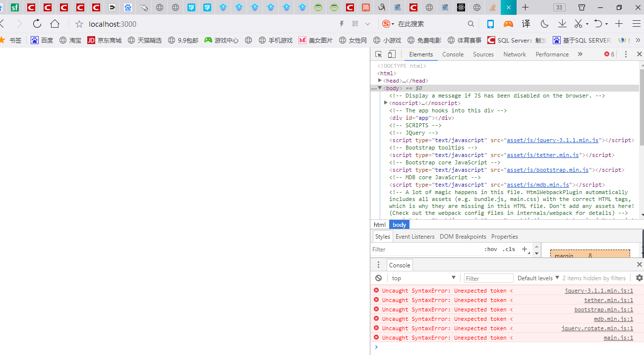The height and width of the screenshot is (355, 644).
Task: Open the Properties pane
Action: pyautogui.click(x=505, y=237)
